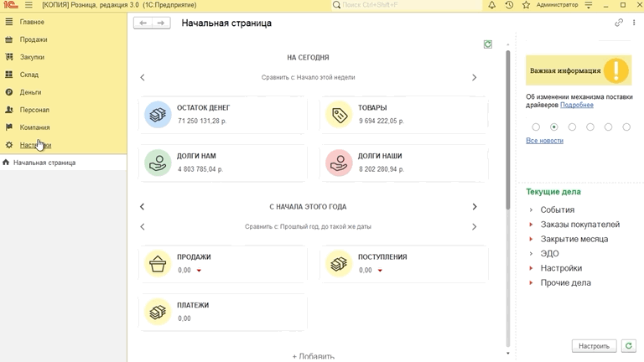
Task: Click the Остаток денег value 71 250 131,28
Action: 202,121
